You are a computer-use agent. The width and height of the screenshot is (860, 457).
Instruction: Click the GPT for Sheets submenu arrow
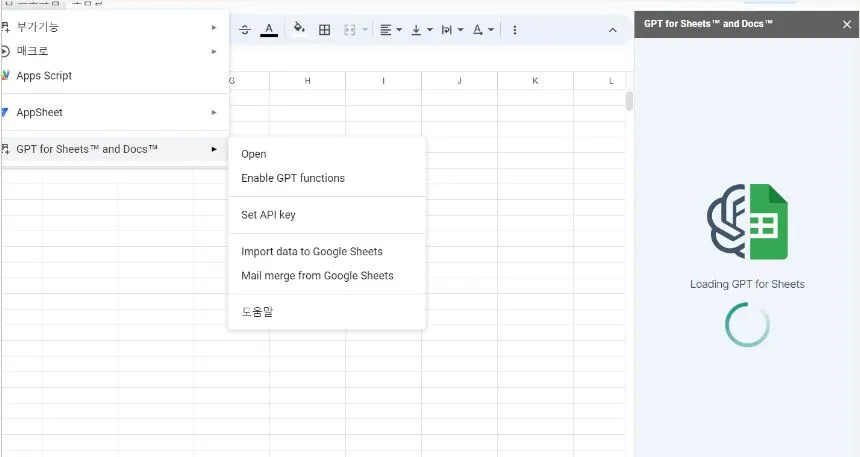214,149
